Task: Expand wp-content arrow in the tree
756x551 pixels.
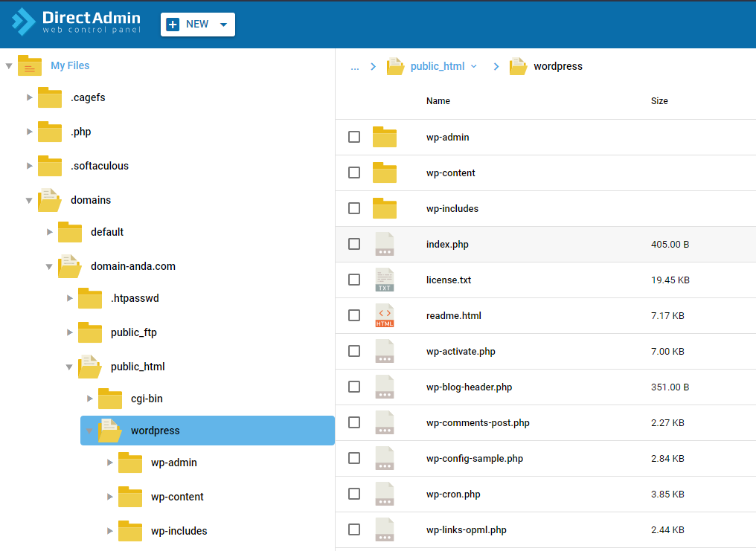Action: click(110, 497)
